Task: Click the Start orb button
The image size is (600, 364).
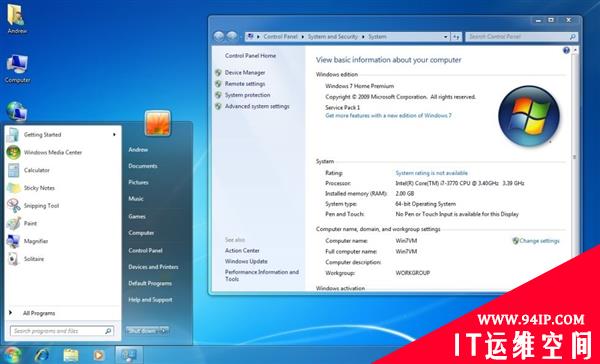Action: pos(13,355)
